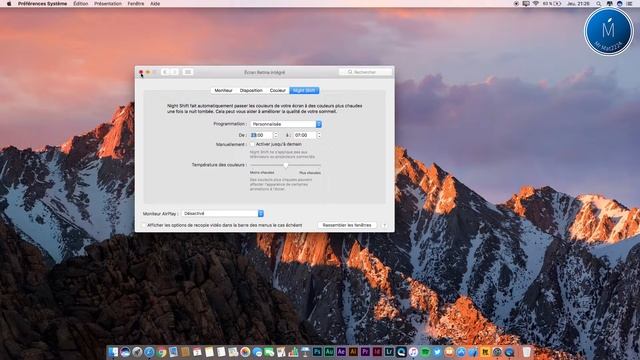Click the battery status in menu bar
This screenshot has width=640, height=360.
pyautogui.click(x=552, y=3)
